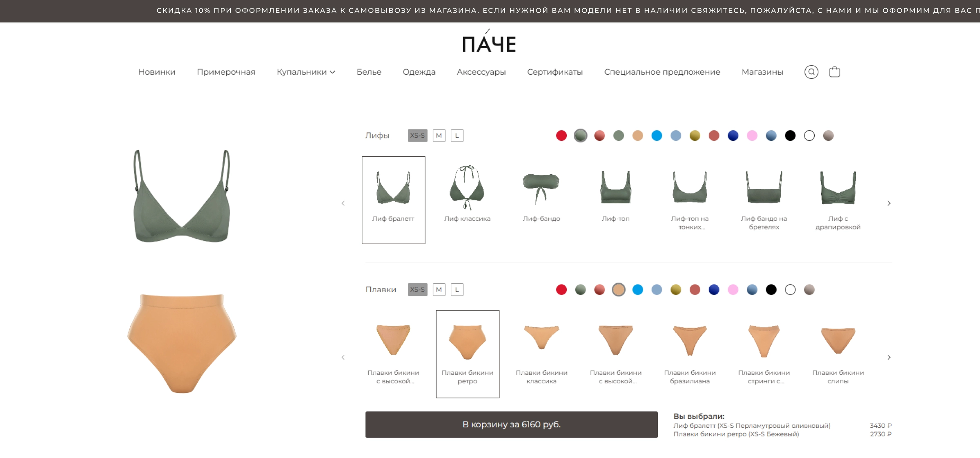This screenshot has height=458, width=980.
Task: Open the site search icon
Action: (811, 72)
